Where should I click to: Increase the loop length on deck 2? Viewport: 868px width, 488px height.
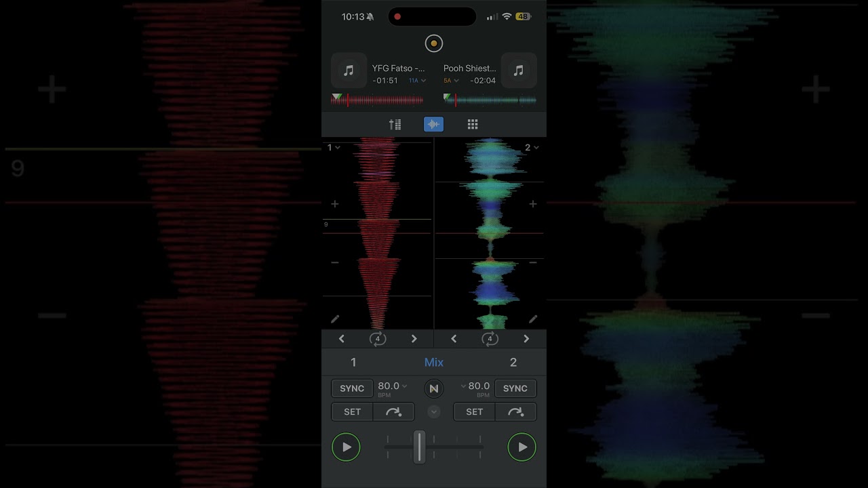pyautogui.click(x=526, y=339)
